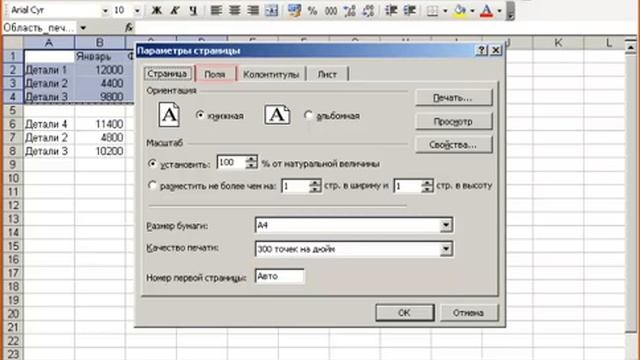Switch to Страница tab

pos(167,74)
